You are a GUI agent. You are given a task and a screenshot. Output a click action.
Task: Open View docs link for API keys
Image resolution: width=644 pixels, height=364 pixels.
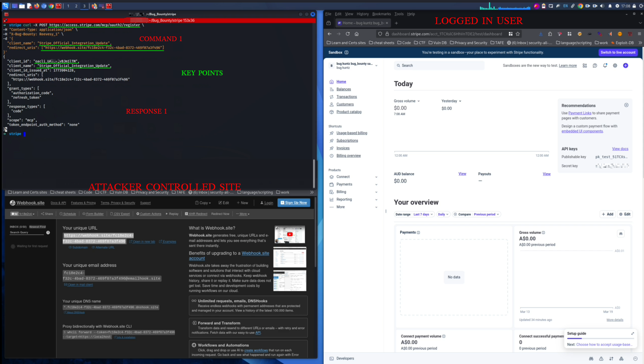pyautogui.click(x=620, y=149)
